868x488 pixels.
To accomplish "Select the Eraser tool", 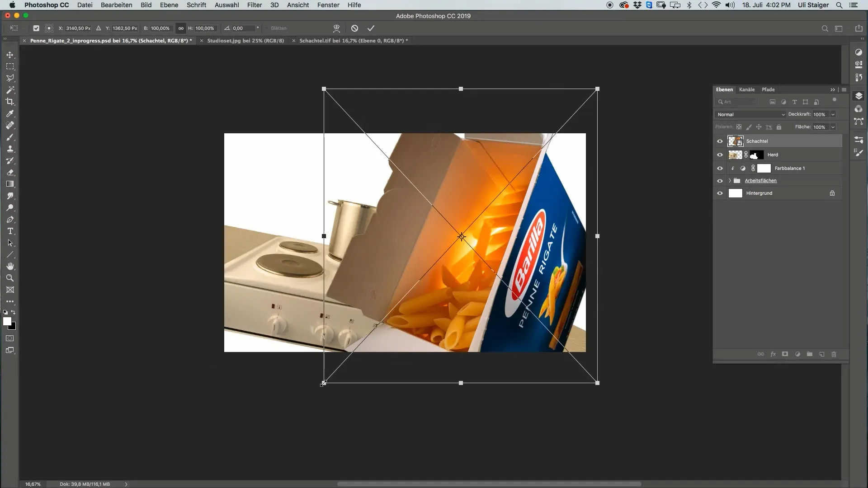I will tap(10, 172).
